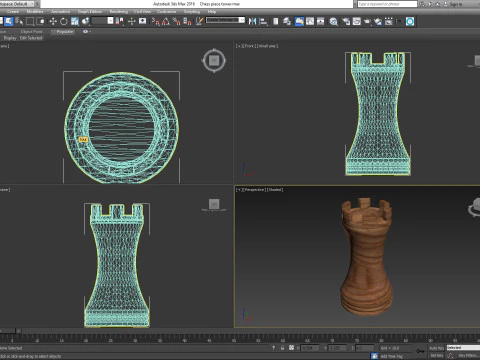Click Front Wireframe viewport label
This screenshot has width=480, height=360.
(257, 46)
